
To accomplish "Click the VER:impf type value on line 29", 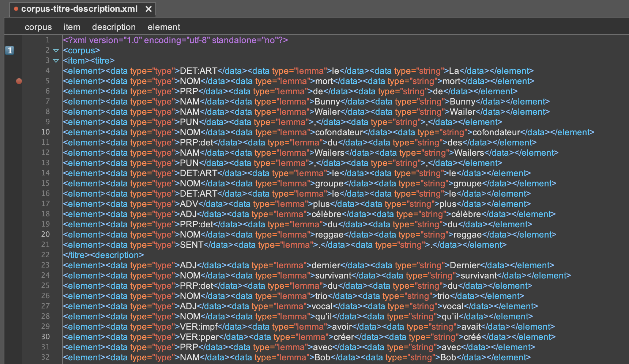I will click(x=199, y=327).
